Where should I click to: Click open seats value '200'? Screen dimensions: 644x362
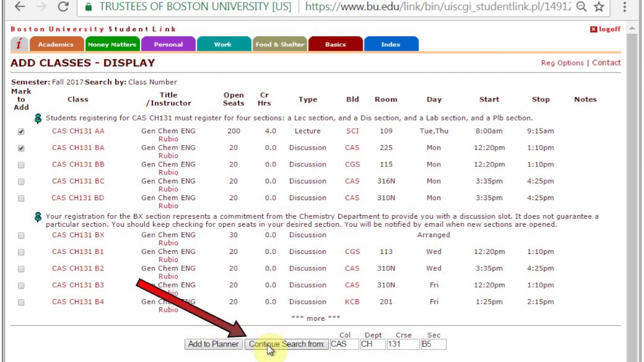pyautogui.click(x=233, y=131)
